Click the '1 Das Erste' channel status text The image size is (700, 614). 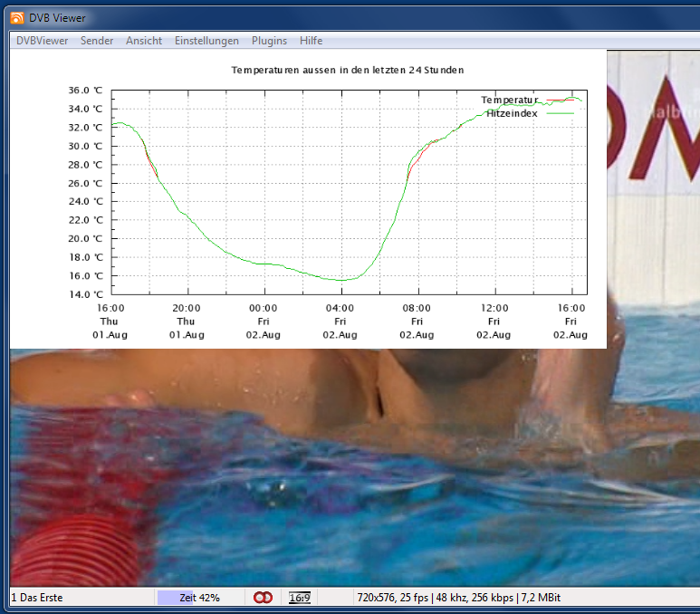coord(37,598)
